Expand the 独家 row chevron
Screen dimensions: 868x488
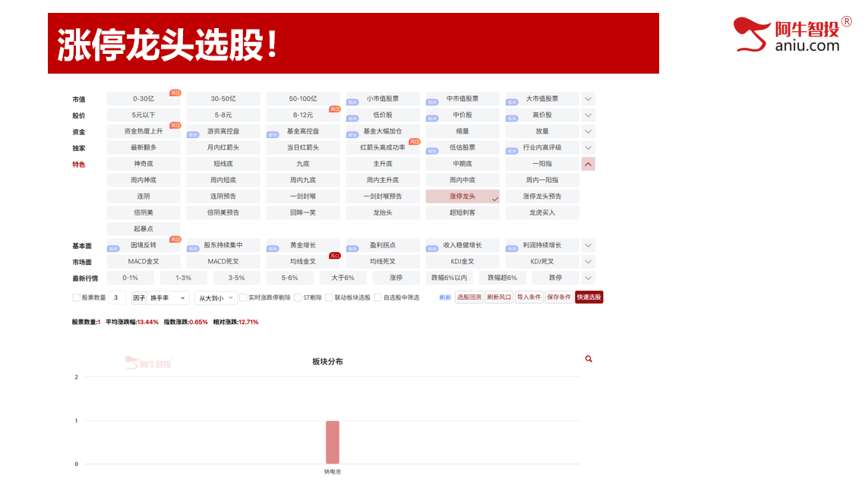[588, 148]
